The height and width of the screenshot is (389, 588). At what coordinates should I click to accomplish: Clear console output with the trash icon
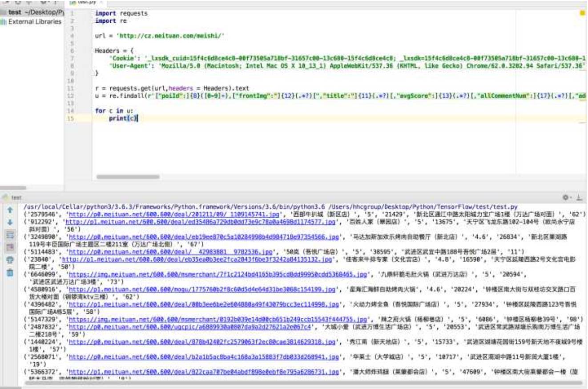(x=10, y=272)
